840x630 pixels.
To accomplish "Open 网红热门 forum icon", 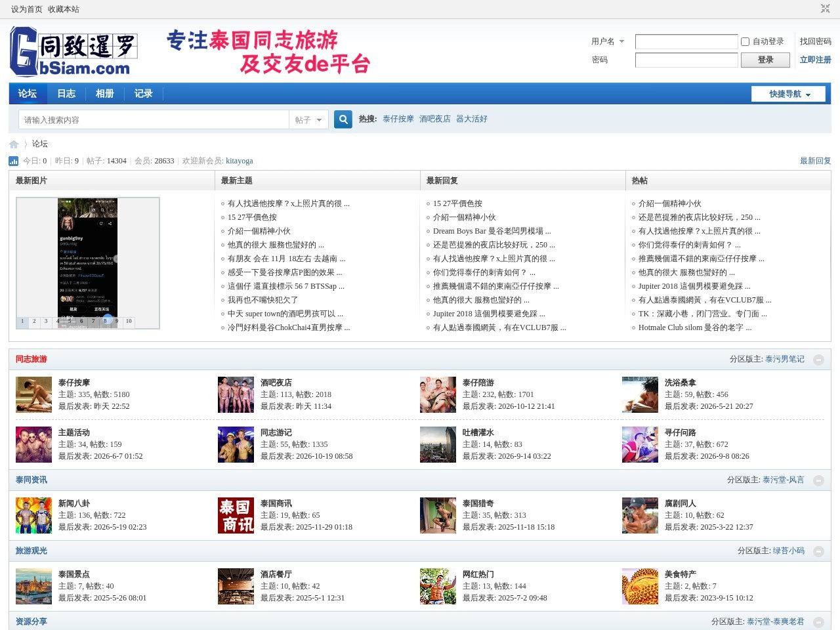I will click(x=438, y=586).
